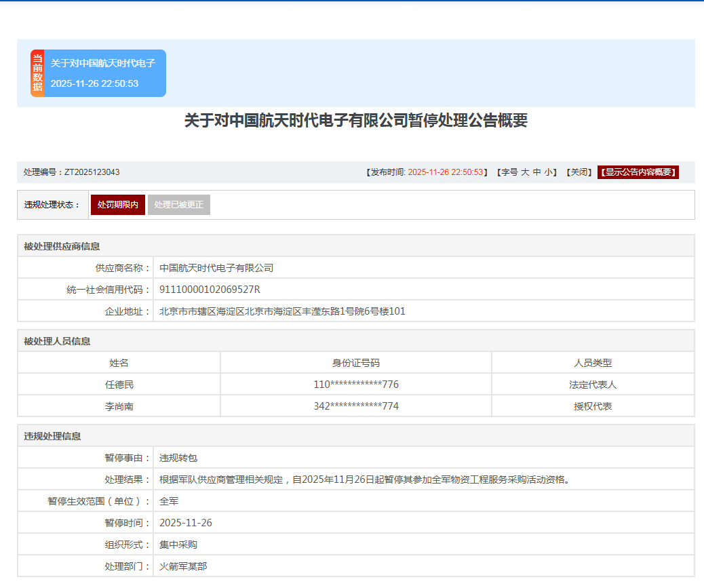This screenshot has height=588, width=704.
Task: Select the 处理已被更正 status button
Action: click(x=178, y=205)
